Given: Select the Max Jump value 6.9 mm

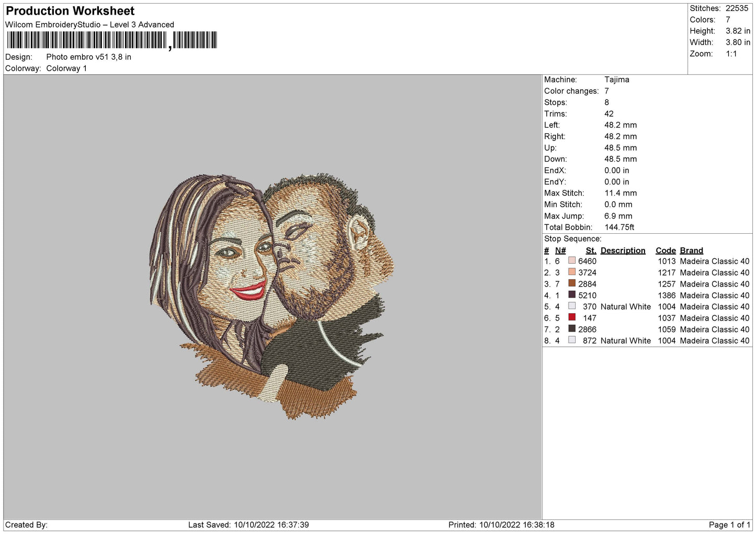Looking at the screenshot, I should click(618, 216).
